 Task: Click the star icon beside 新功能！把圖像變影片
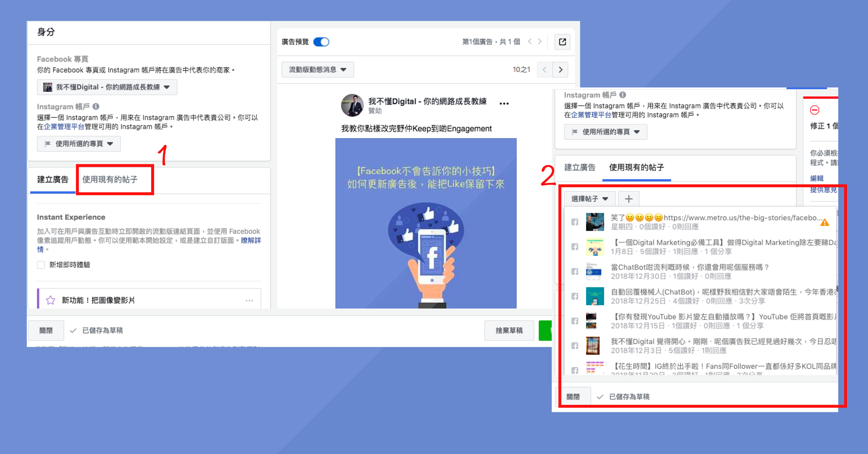coord(51,300)
